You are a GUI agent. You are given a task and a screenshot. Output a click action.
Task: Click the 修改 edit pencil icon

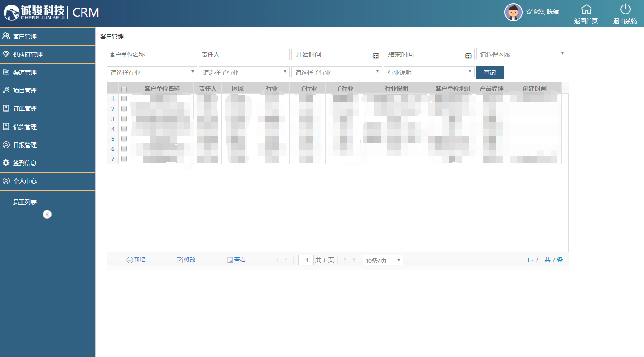(x=179, y=260)
